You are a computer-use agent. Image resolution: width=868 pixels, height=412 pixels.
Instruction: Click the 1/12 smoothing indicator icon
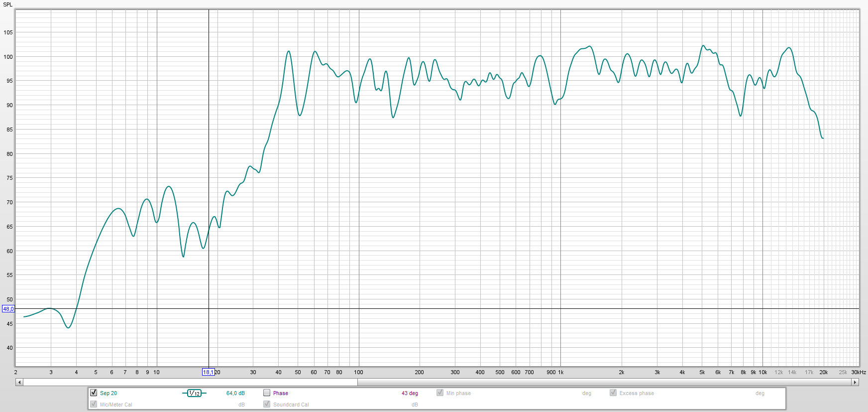[x=194, y=393]
